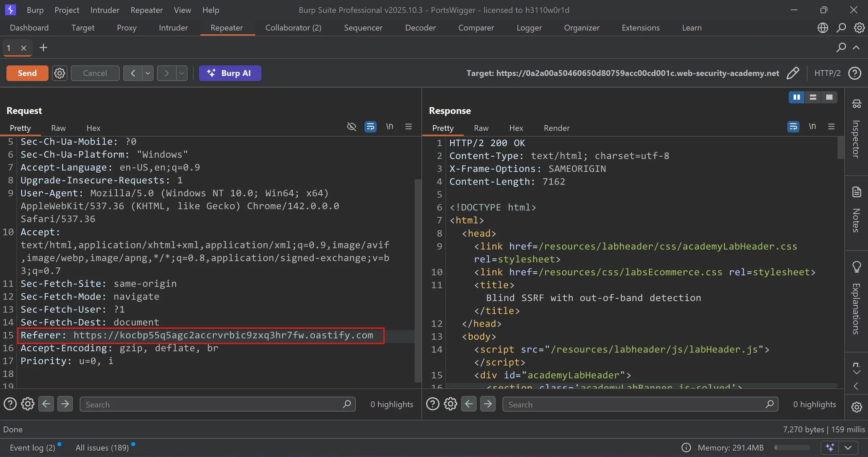868x457 pixels.
Task: Expand the history back dropdown arrow
Action: (147, 73)
